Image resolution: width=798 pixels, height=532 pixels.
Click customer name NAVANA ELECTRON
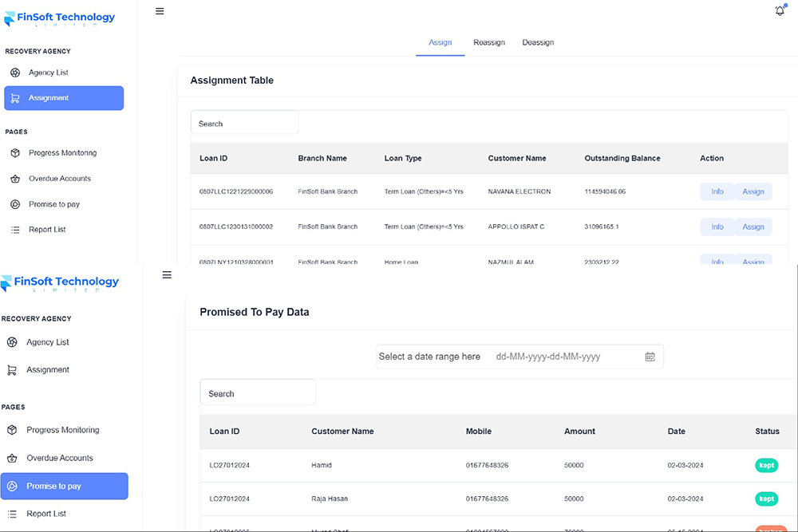coord(519,191)
